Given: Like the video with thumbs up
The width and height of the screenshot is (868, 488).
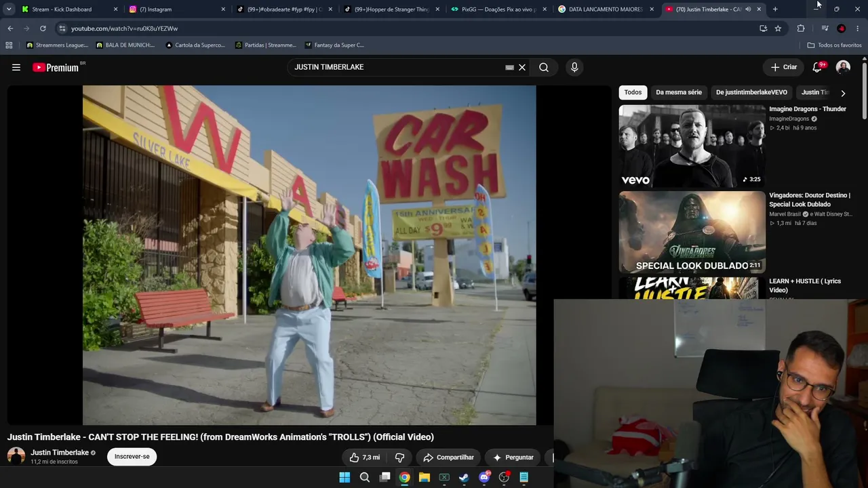Looking at the screenshot, I should [365, 457].
